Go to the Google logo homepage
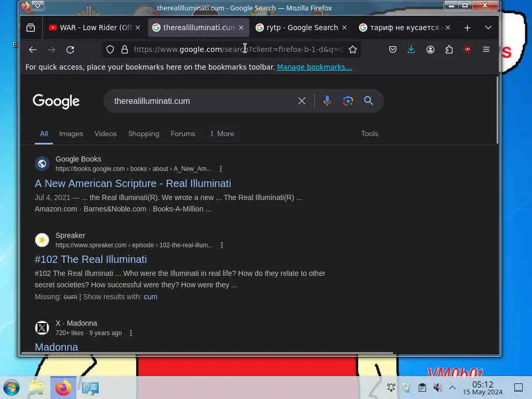The image size is (532, 399). coord(56,101)
